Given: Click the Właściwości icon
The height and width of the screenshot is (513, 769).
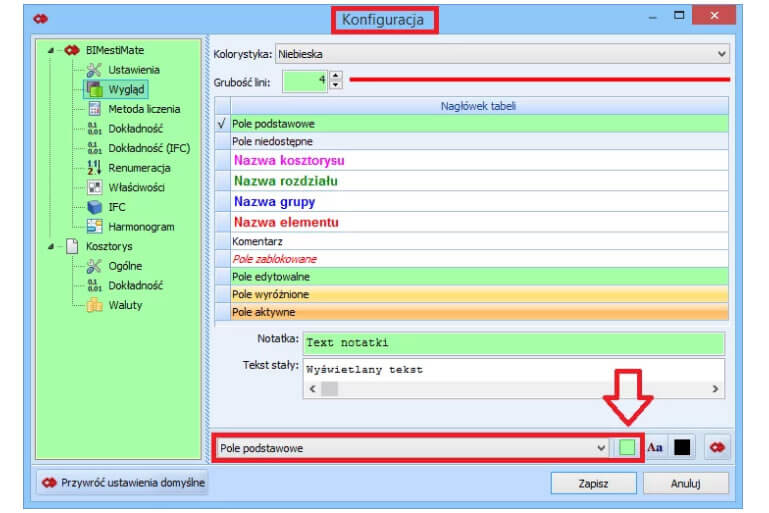Looking at the screenshot, I should point(95,187).
